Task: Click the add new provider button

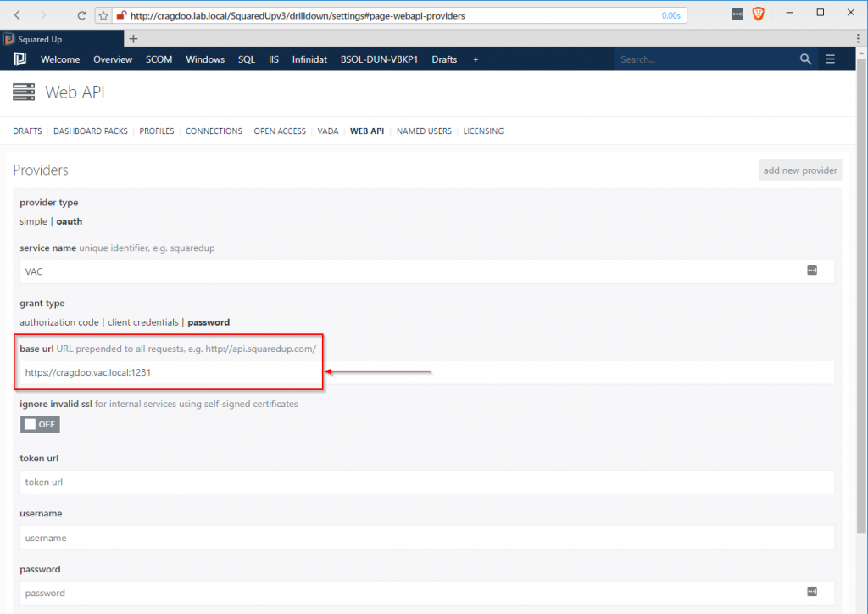Action: [800, 170]
